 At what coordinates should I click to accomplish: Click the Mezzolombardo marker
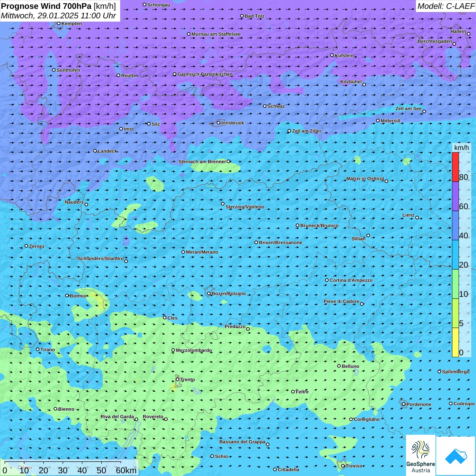pos(173,350)
